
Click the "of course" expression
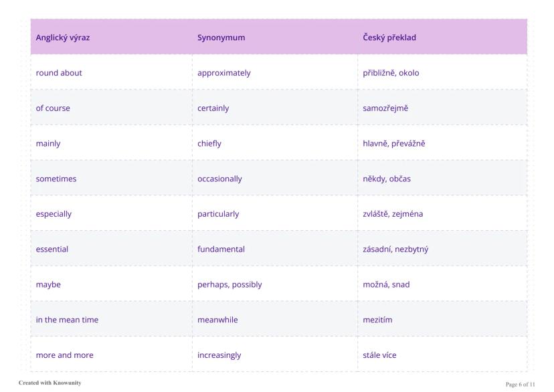point(53,108)
